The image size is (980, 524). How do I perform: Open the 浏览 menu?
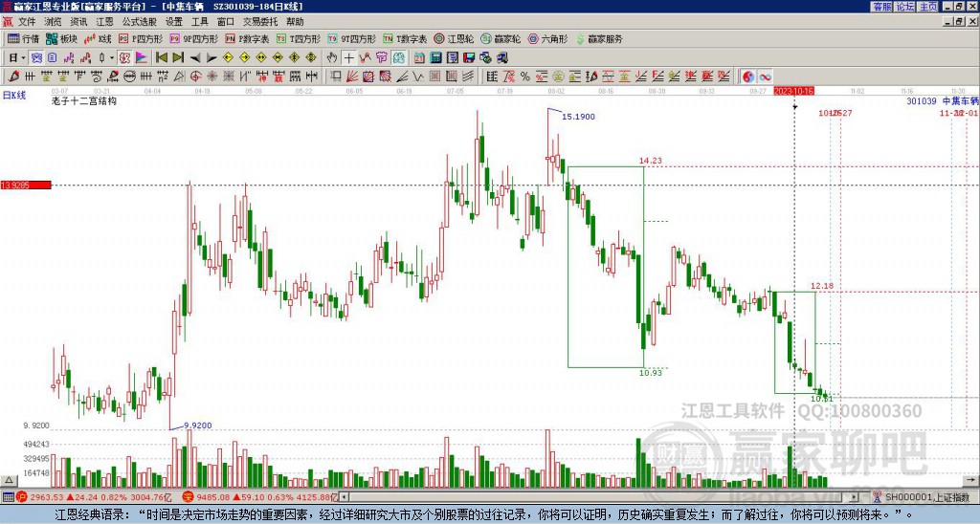point(54,22)
